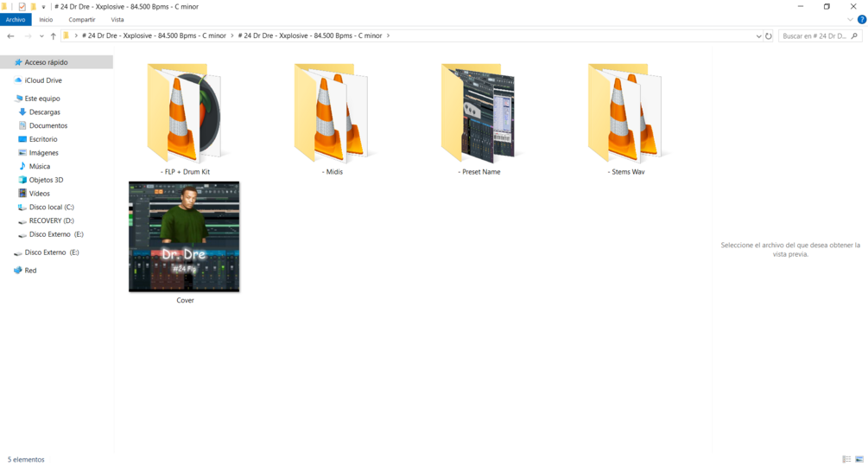Click the Música note icon
The image size is (868, 466).
click(22, 166)
